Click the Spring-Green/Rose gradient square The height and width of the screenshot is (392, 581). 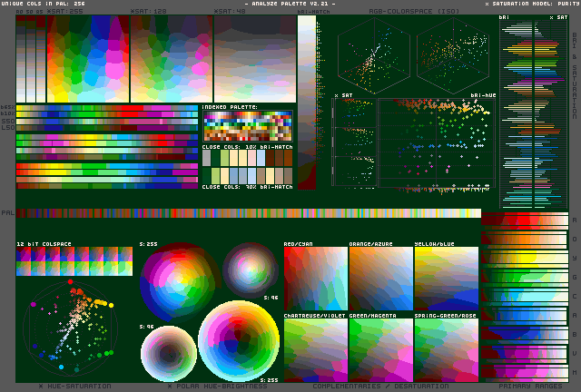pyautogui.click(x=446, y=349)
